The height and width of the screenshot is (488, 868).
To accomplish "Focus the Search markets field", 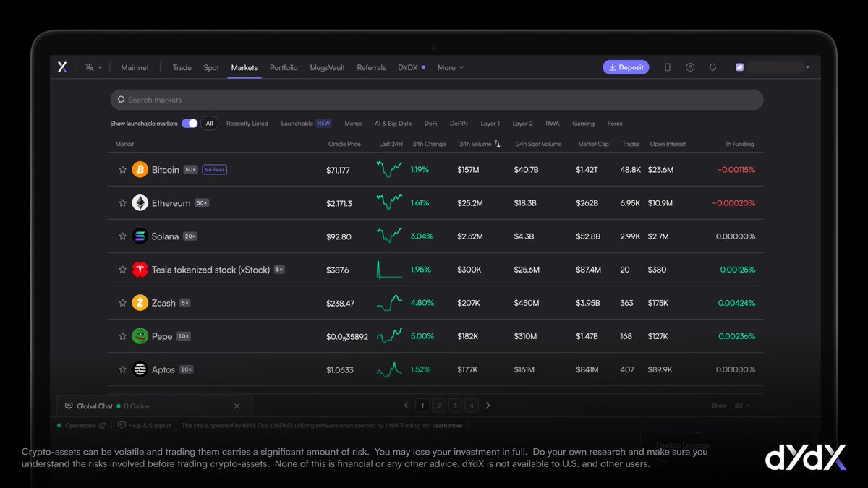I will [x=436, y=100].
